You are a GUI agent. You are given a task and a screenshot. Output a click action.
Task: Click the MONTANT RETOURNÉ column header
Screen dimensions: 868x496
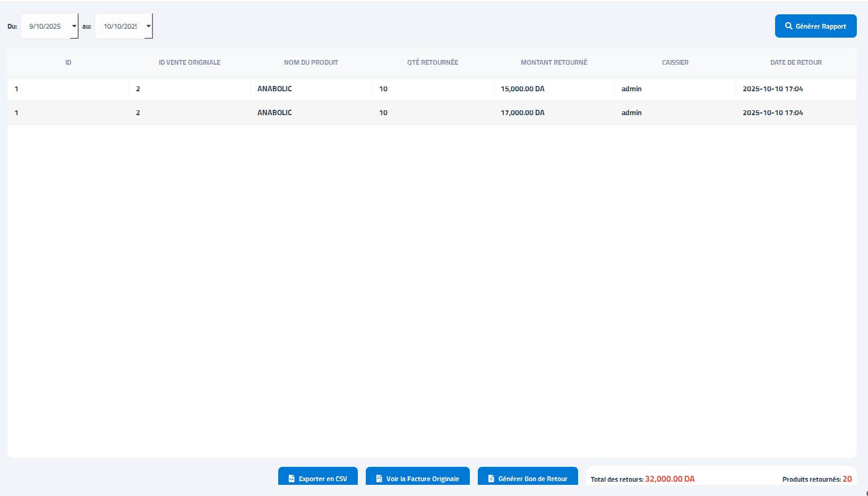click(x=554, y=63)
